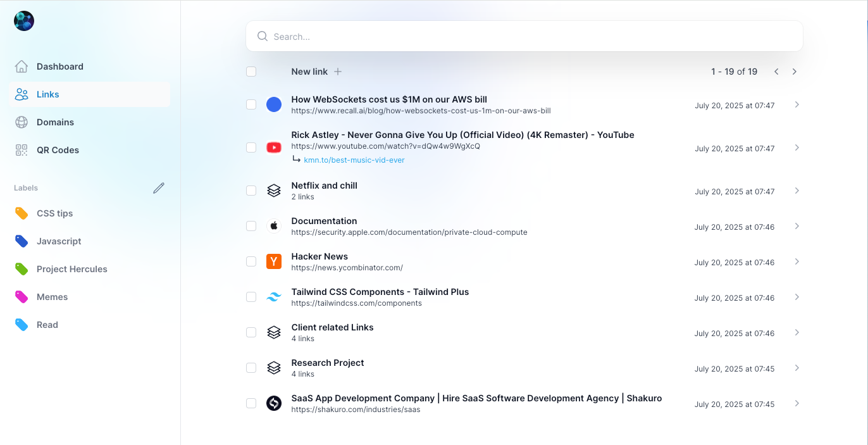The width and height of the screenshot is (868, 445).
Task: Expand the Research Project folder chevron
Action: coord(797,368)
